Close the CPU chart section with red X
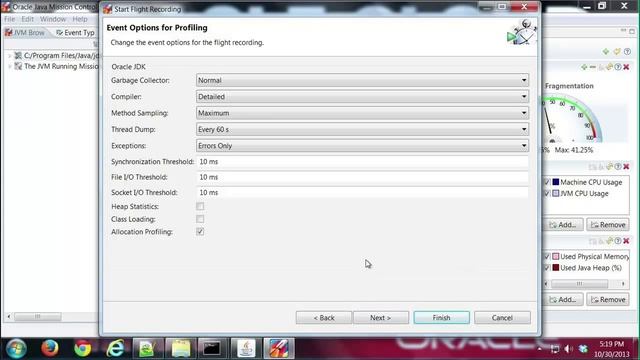Image resolution: width=640 pixels, height=360 pixels. (x=626, y=167)
